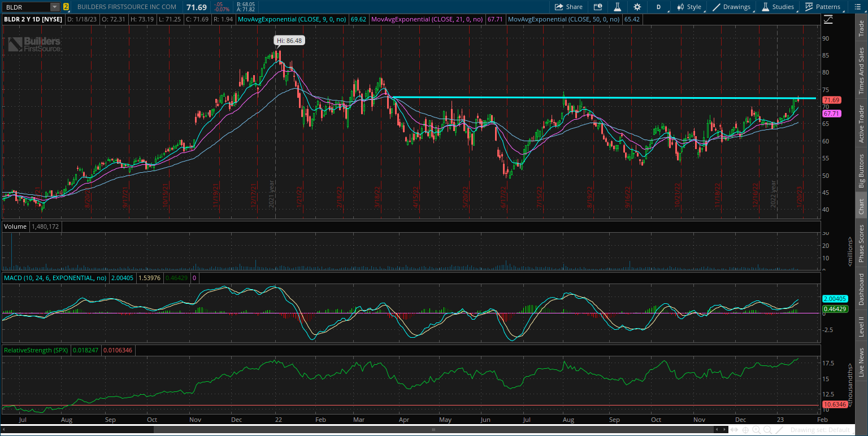Image resolution: width=868 pixels, height=436 pixels.
Task: Click the BUILDERS FIRSTSOURCE INC COM name
Action: [127, 7]
